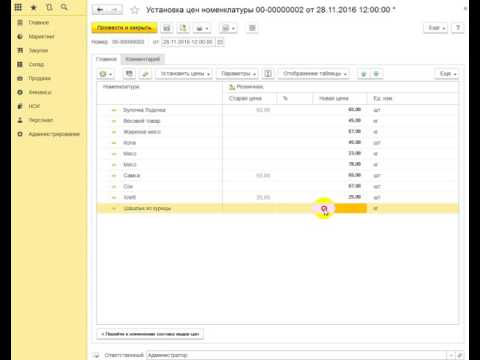480x360 pixels.
Task: Open the Отображение таблицы dropdown
Action: pyautogui.click(x=314, y=74)
